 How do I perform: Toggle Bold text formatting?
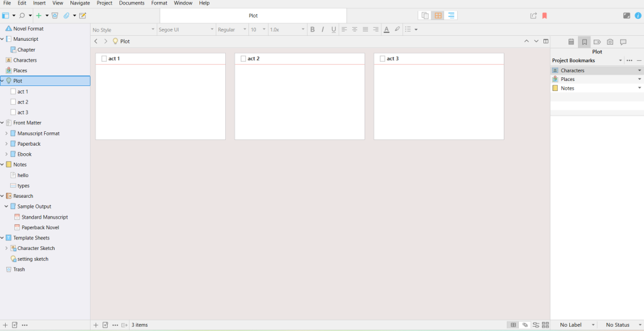[x=313, y=30]
